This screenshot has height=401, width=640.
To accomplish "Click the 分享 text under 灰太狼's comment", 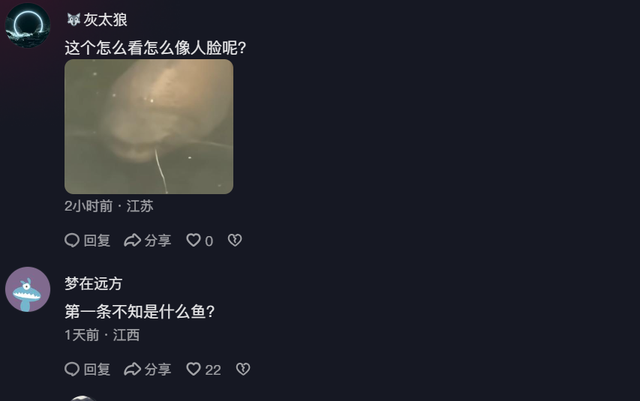I will pos(158,241).
